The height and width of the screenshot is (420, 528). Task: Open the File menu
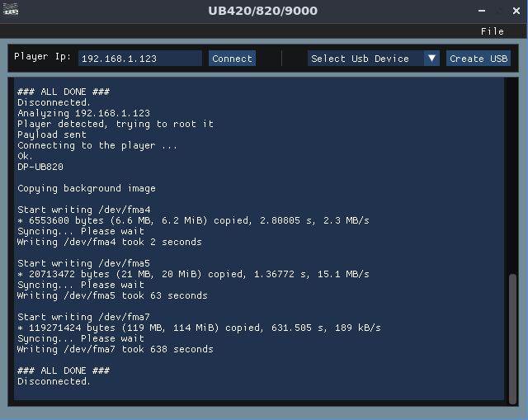coord(492,31)
